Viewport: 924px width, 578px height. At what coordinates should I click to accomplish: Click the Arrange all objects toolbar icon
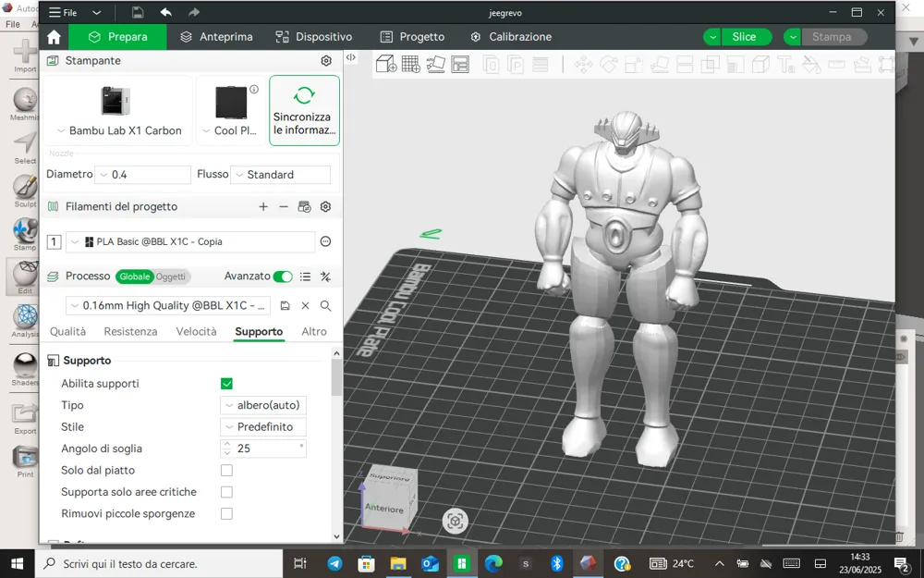click(460, 64)
